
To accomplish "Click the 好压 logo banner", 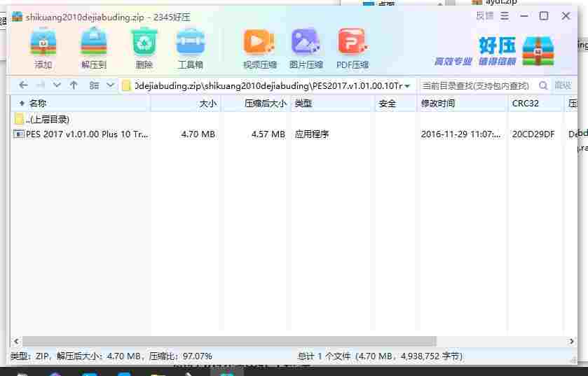I will 494,51.
